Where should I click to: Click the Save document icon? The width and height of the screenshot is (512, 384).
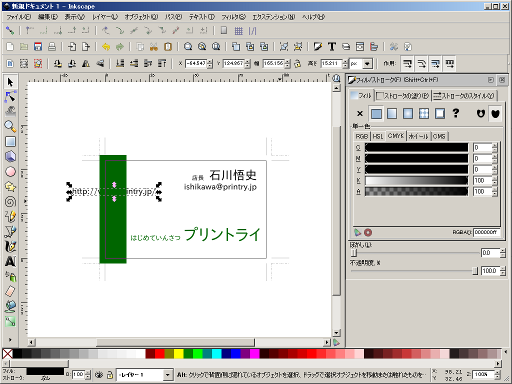[38, 47]
